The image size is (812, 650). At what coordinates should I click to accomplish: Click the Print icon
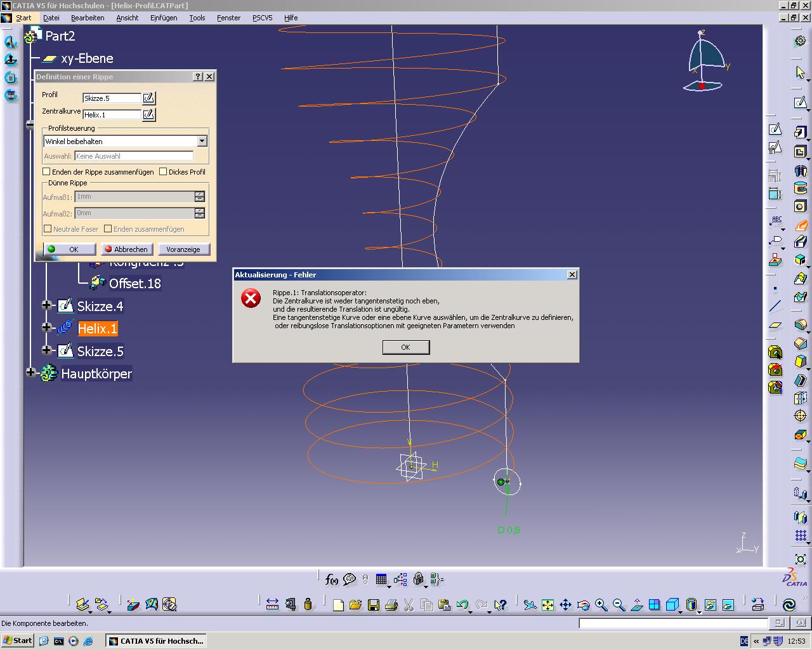click(391, 605)
